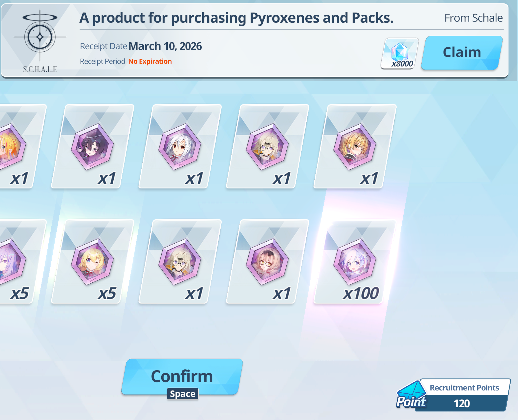Pick the glasses student card in top row
Image resolution: width=518 pixels, height=420 pixels.
pos(268,146)
